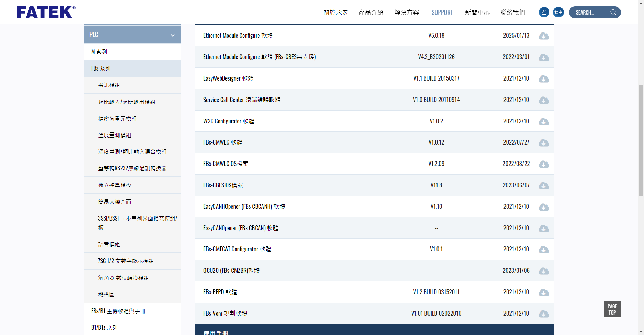644x335 pixels.
Task: Download the W2C Configurator software
Action: (x=544, y=122)
